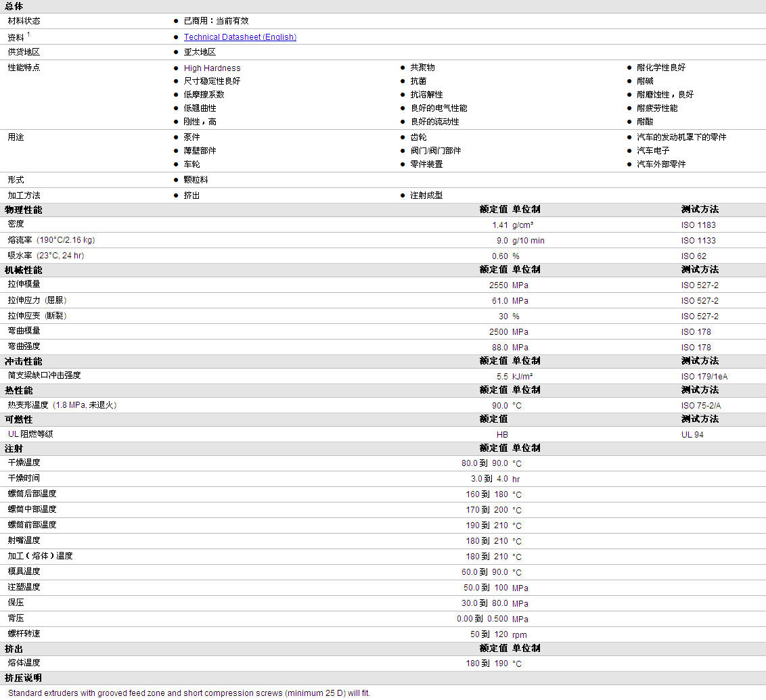The image size is (766, 700).
Task: Click the '拉伸应力 (屈服)' row label
Action: click(x=37, y=300)
